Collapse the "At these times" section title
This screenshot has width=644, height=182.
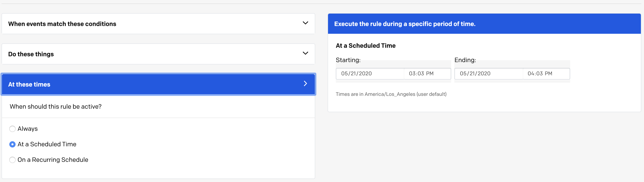(29, 85)
